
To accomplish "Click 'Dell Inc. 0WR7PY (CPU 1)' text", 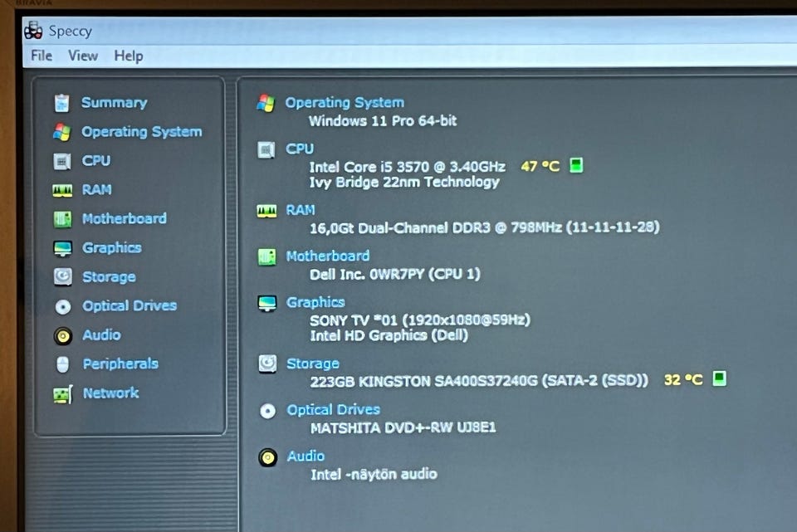I will [395, 275].
